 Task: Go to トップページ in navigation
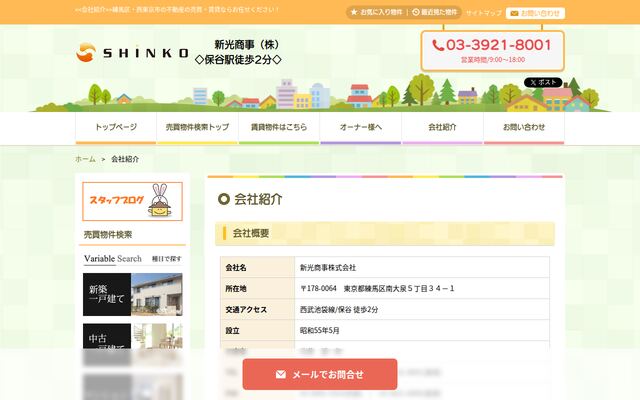pos(116,127)
